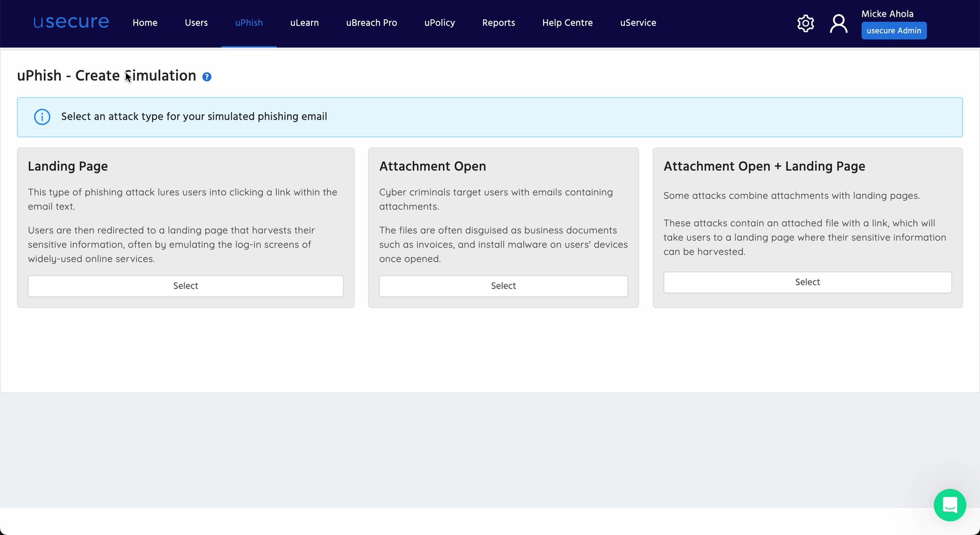Open the green chat support bubble
980x535 pixels.
(x=950, y=505)
